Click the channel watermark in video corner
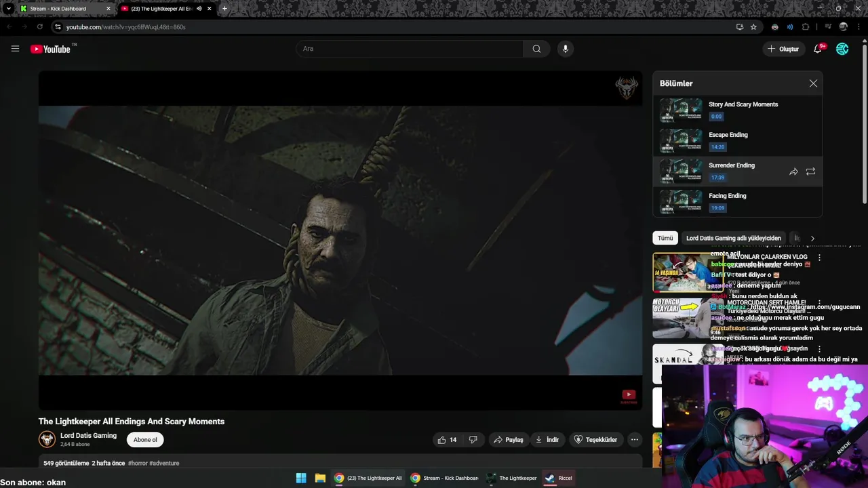 (x=627, y=87)
